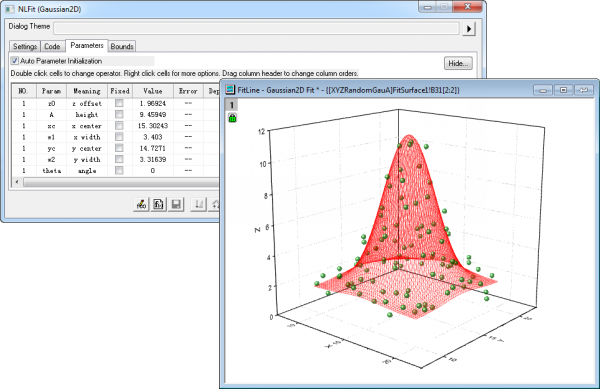Click the save fitting function disk icon
This screenshot has width=600, height=389.
tap(176, 205)
